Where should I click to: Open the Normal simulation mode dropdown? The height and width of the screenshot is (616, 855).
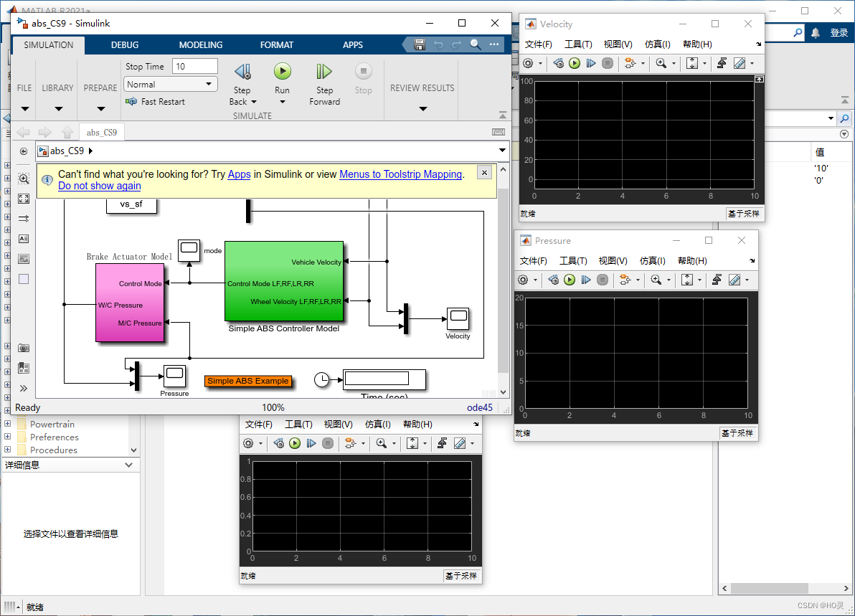point(171,84)
